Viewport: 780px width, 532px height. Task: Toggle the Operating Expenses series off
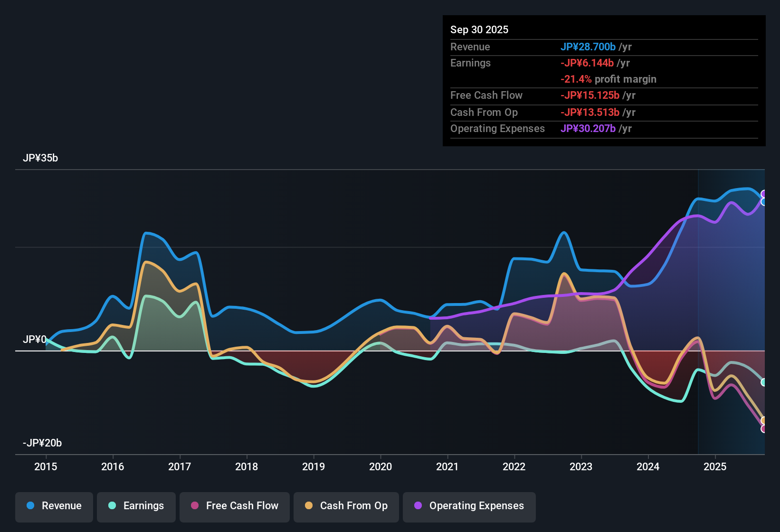pos(469,506)
